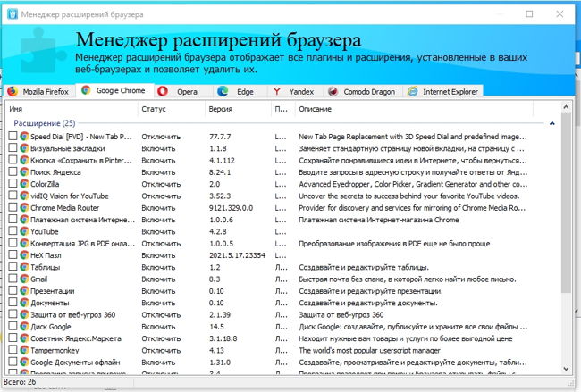Switch to the Edge tab
The height and width of the screenshot is (392, 581).
click(x=239, y=91)
